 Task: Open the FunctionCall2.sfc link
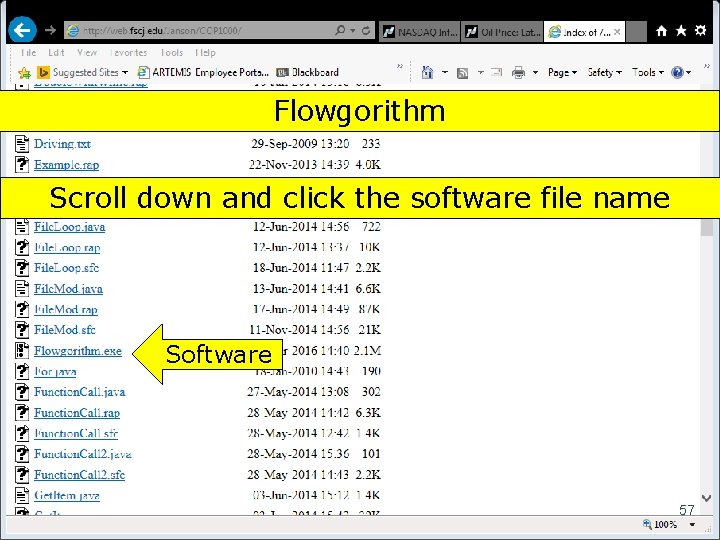pyautogui.click(x=79, y=475)
